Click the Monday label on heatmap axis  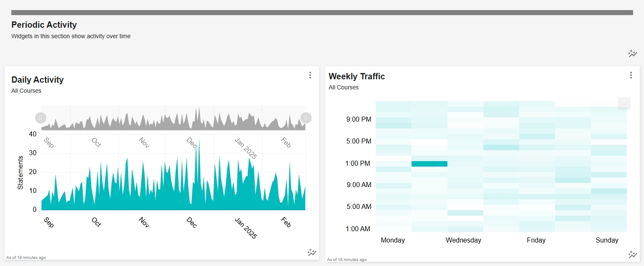[x=393, y=240]
